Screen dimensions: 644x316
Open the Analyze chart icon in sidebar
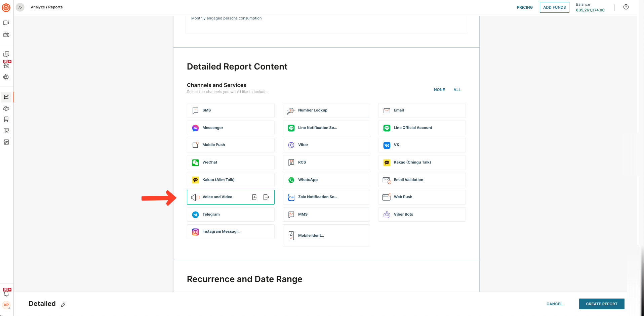tap(6, 97)
